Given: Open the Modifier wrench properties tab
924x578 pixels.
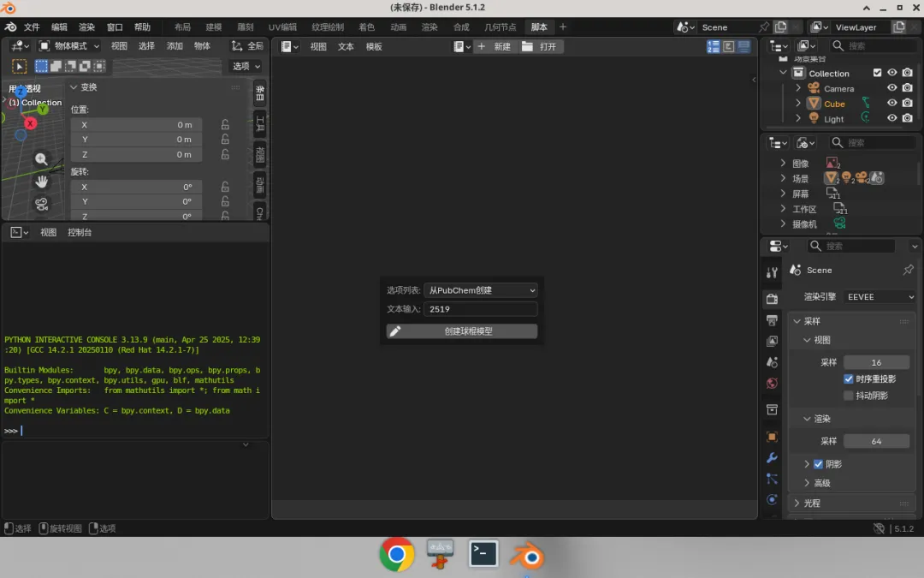Looking at the screenshot, I should click(x=772, y=457).
